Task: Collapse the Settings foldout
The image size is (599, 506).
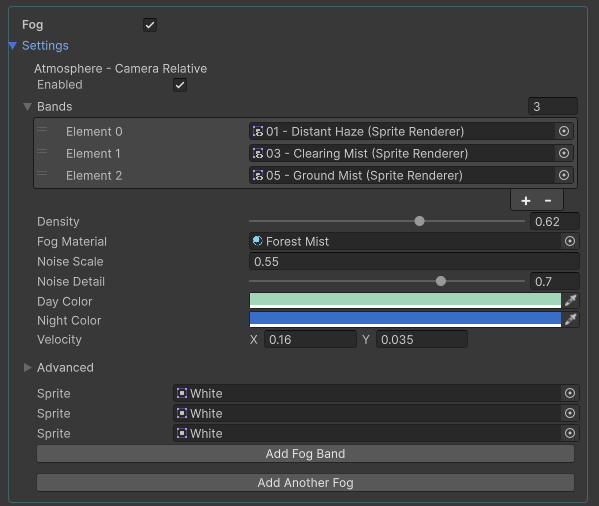Action: [x=13, y=46]
